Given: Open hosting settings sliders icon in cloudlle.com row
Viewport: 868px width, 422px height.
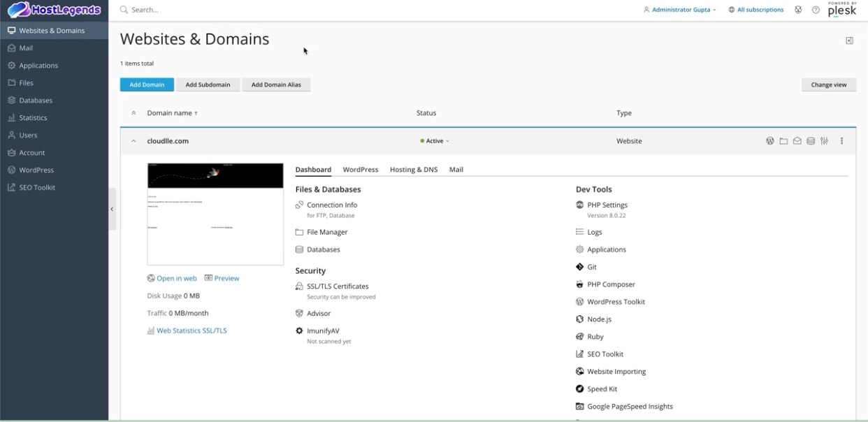Looking at the screenshot, I should [825, 141].
